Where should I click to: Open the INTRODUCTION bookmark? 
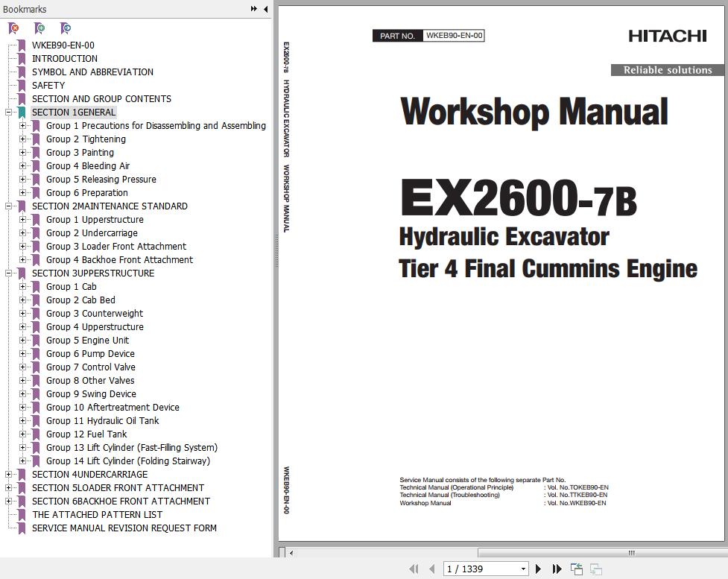(65, 59)
